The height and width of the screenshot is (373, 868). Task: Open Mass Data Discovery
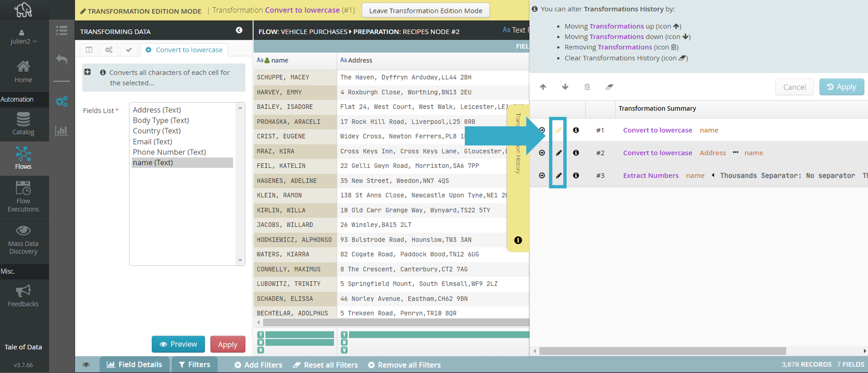23,240
